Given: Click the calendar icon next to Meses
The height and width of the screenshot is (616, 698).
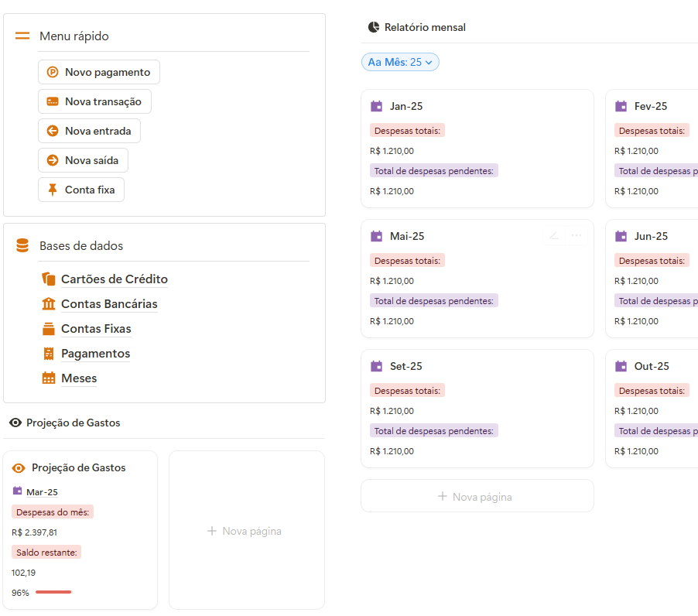Looking at the screenshot, I should [49, 378].
